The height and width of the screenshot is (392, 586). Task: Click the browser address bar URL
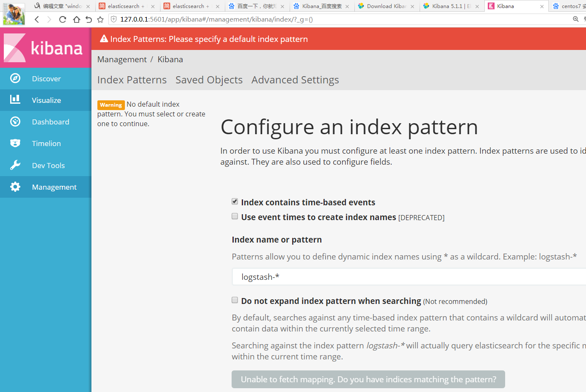click(216, 19)
